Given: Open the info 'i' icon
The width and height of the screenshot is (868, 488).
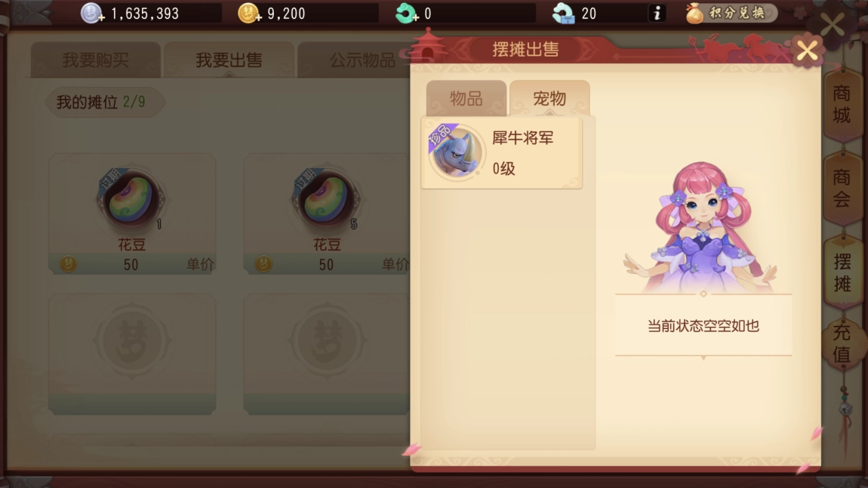Looking at the screenshot, I should 657,13.
